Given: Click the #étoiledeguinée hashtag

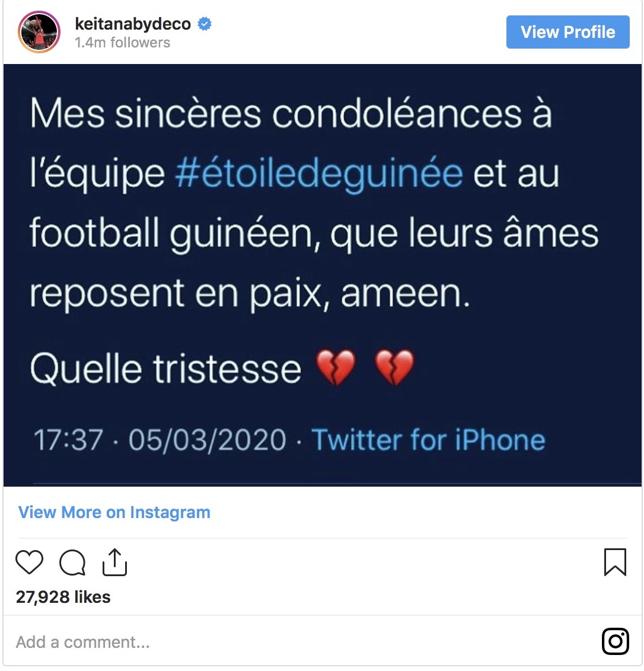Looking at the screenshot, I should point(320,174).
